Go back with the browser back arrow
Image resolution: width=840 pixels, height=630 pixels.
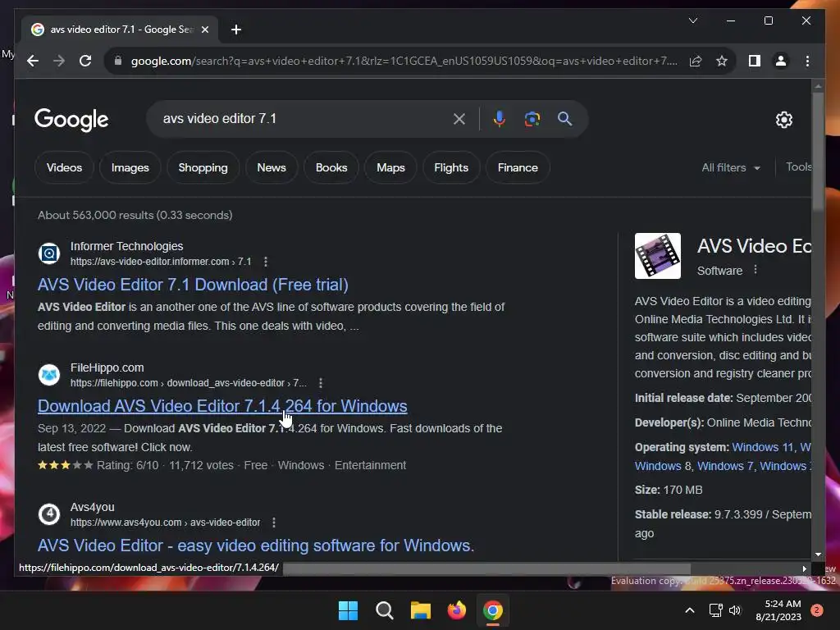(x=33, y=61)
